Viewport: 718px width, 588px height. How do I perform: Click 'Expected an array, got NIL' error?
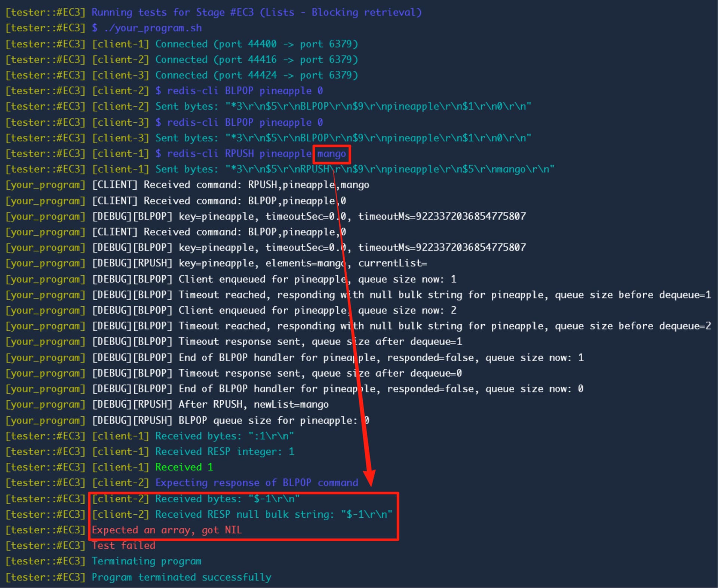[167, 530]
